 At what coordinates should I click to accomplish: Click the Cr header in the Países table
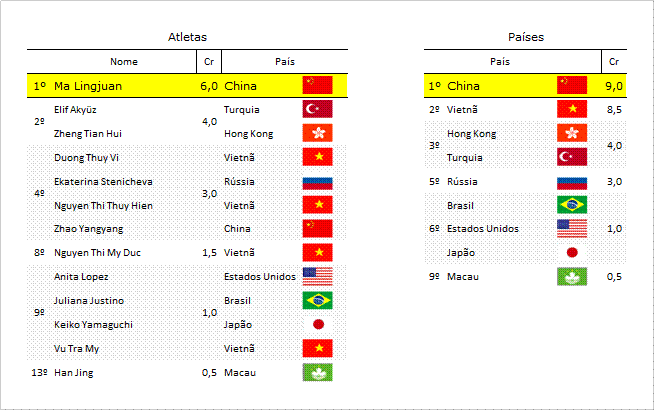pyautogui.click(x=614, y=62)
